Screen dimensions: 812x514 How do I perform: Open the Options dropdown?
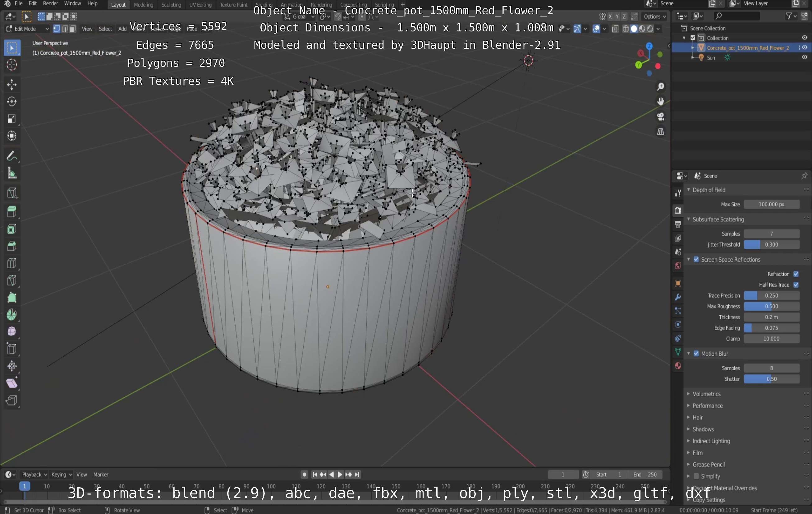(654, 16)
